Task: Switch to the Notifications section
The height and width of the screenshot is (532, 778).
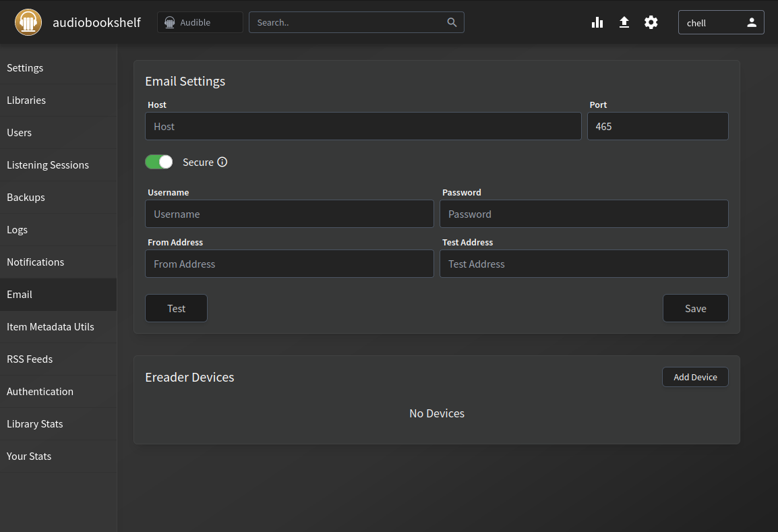Action: coord(35,262)
